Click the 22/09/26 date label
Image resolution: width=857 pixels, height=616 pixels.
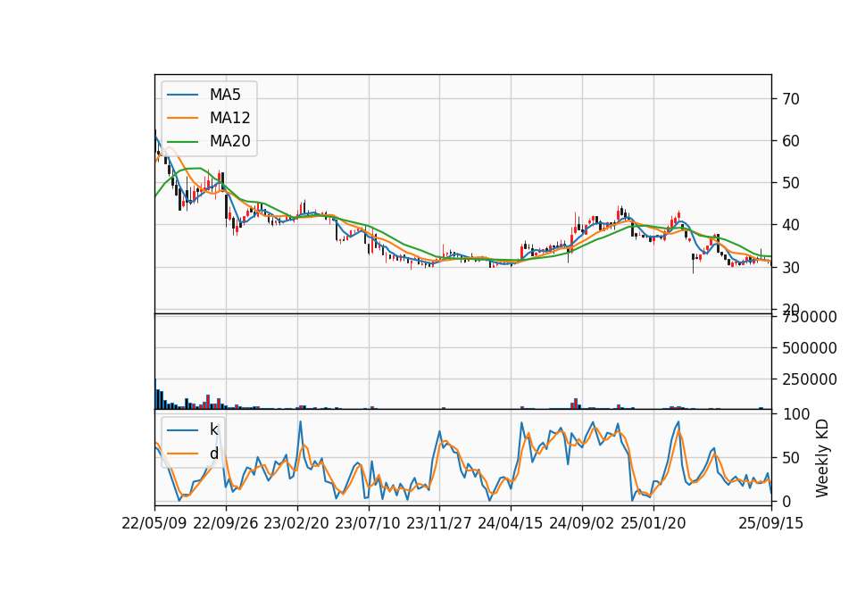(226, 523)
